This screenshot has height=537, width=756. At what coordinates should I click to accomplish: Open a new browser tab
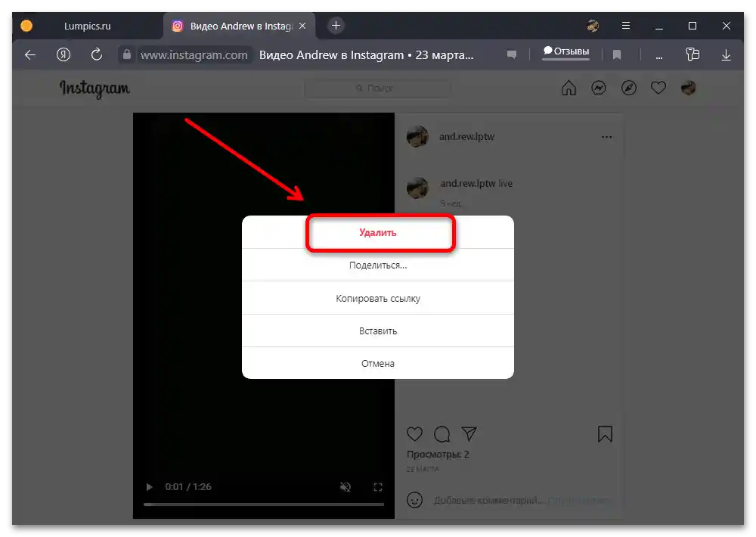coord(336,26)
